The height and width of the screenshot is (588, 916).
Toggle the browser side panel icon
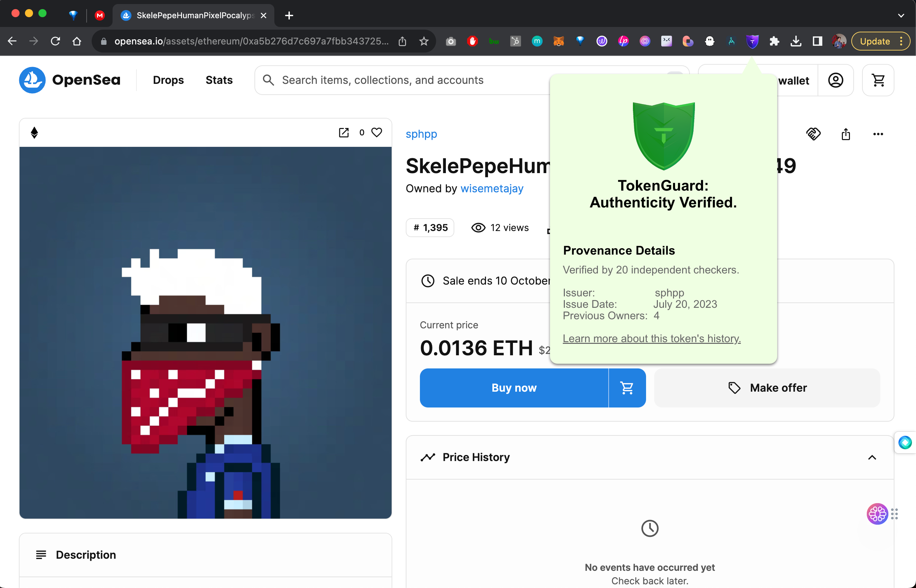click(817, 41)
